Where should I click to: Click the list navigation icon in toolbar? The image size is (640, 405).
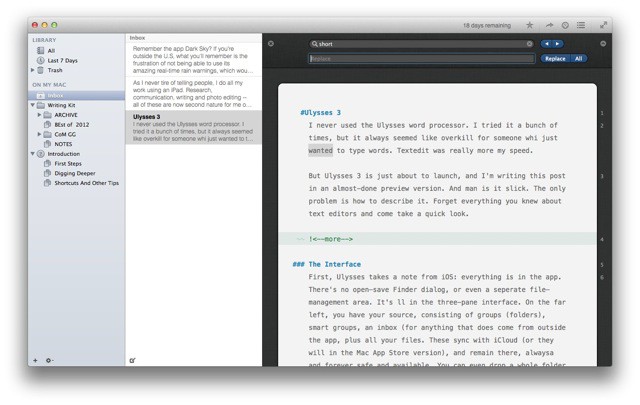[x=581, y=24]
